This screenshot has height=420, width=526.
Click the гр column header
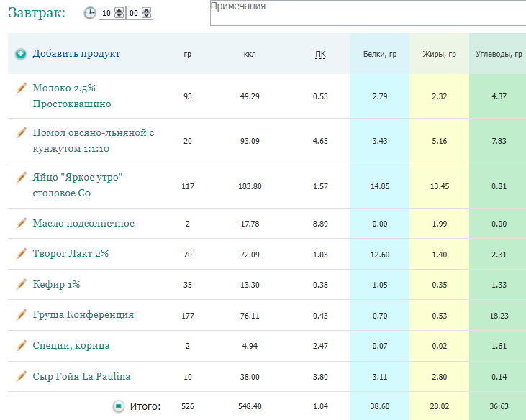coord(188,55)
